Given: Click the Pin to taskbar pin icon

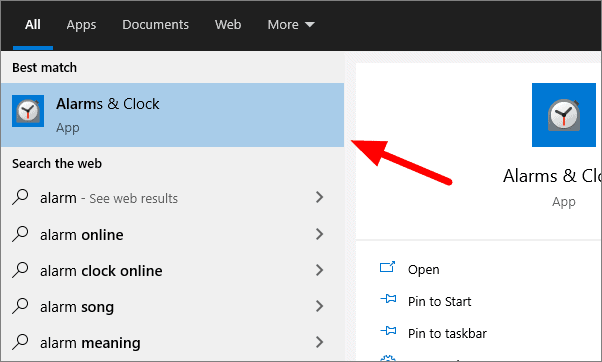Looking at the screenshot, I should click(388, 331).
